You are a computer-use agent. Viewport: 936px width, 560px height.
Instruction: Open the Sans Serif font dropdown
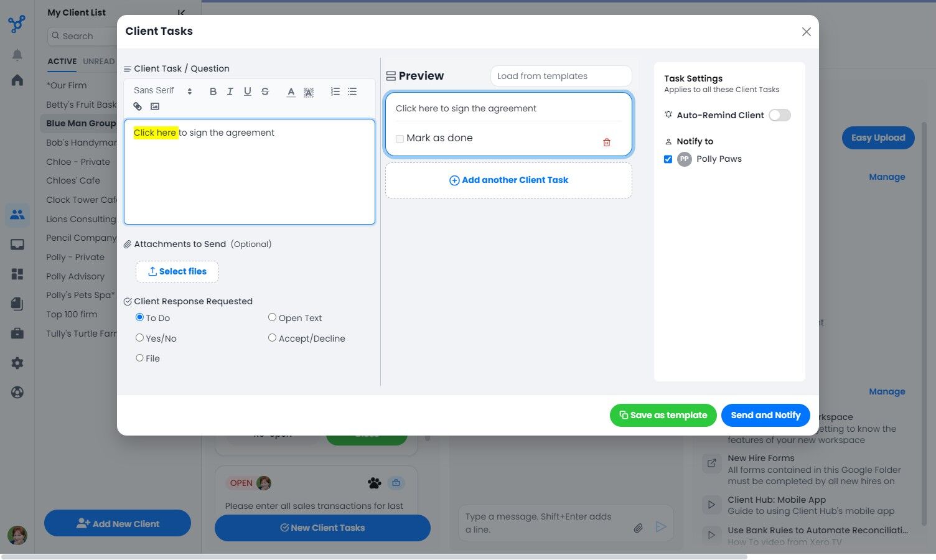[x=163, y=91]
